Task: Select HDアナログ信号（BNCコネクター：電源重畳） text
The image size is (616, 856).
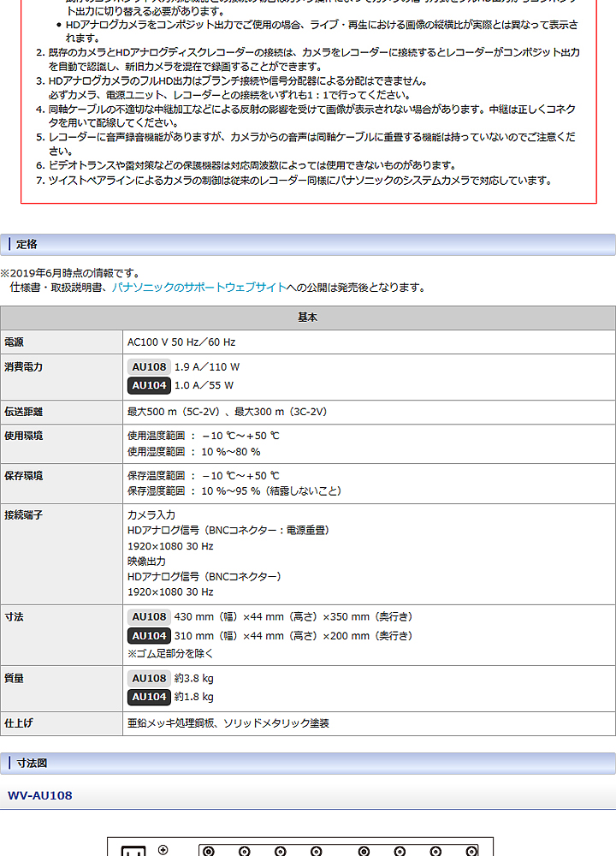Action: point(229,530)
